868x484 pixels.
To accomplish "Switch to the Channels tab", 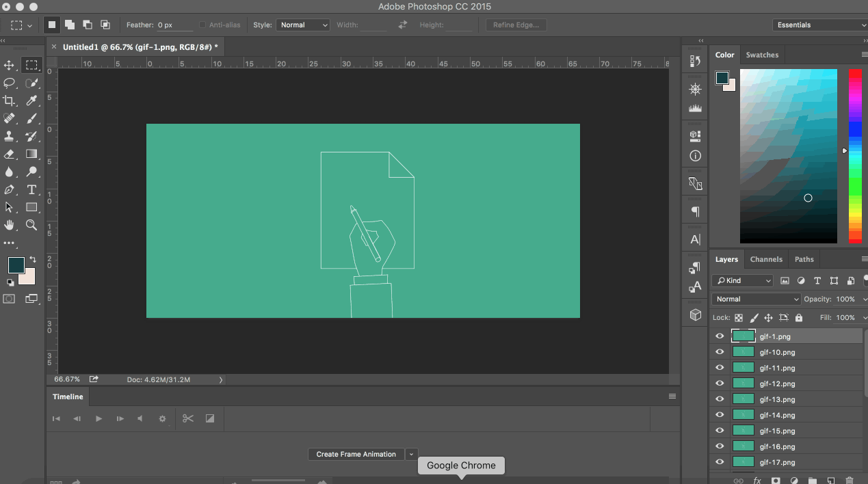I will [x=766, y=259].
